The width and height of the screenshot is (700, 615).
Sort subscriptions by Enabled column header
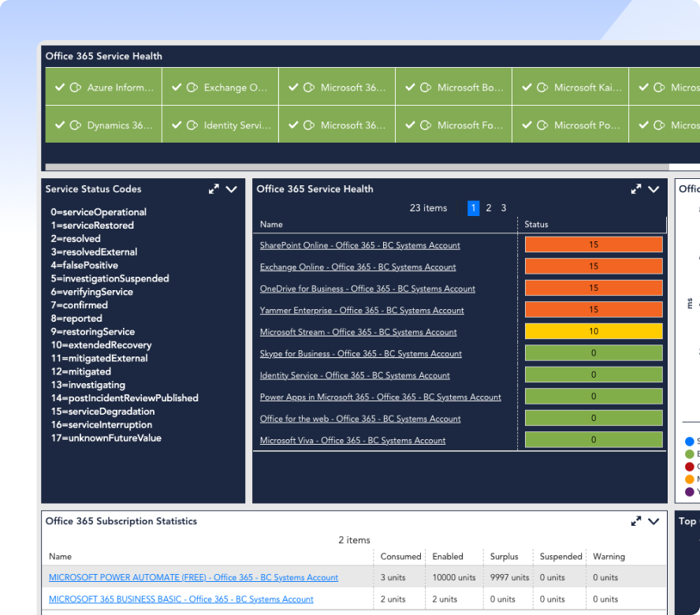[x=448, y=557]
